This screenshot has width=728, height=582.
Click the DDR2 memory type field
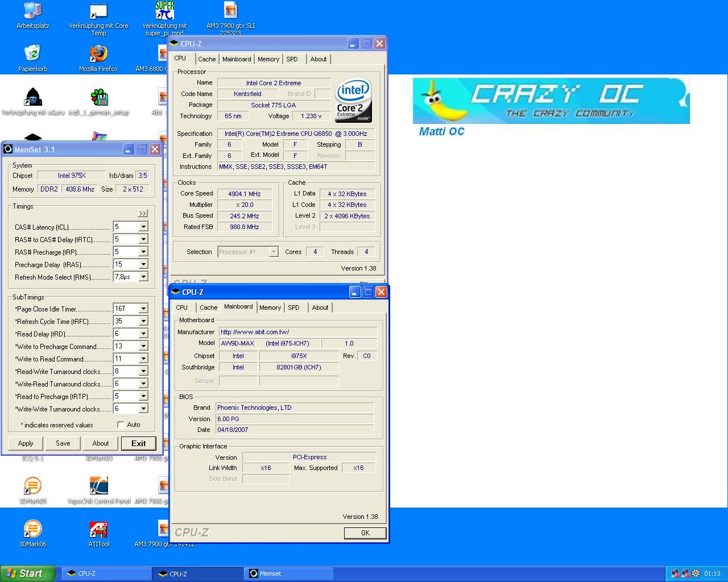[x=49, y=189]
